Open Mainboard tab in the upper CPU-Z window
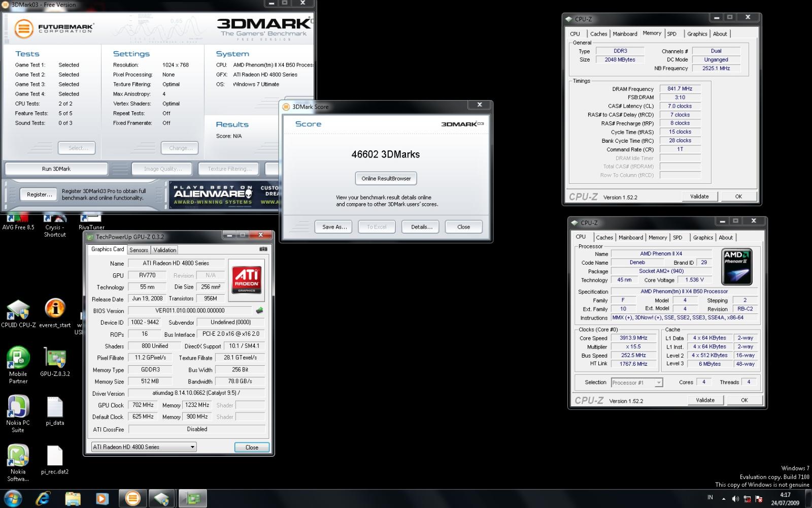The width and height of the screenshot is (812, 508). point(625,34)
